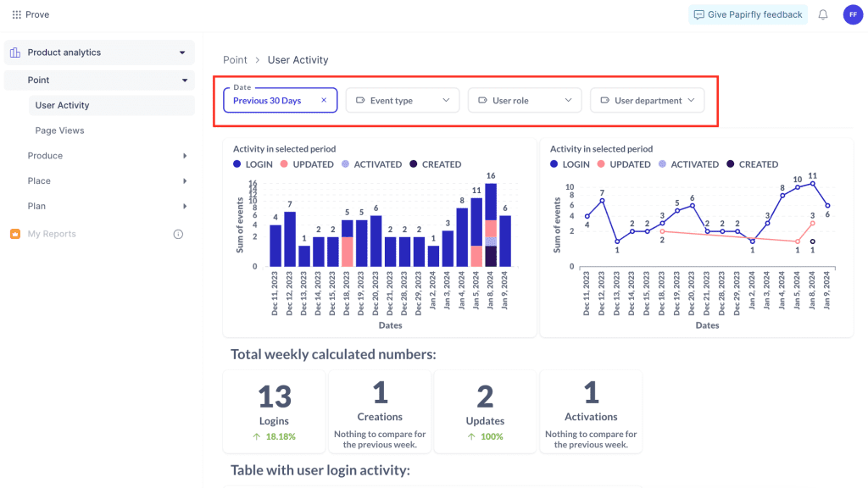Click the feedback speech bubble icon
This screenshot has width=868, height=488.
[699, 15]
